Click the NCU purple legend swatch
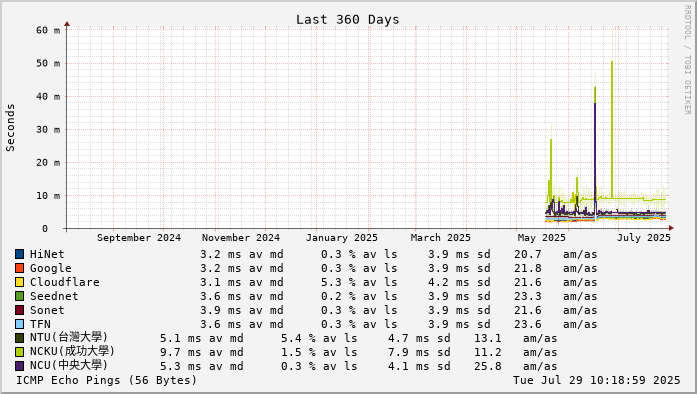Screen dimensions: 697x394 coord(20,366)
